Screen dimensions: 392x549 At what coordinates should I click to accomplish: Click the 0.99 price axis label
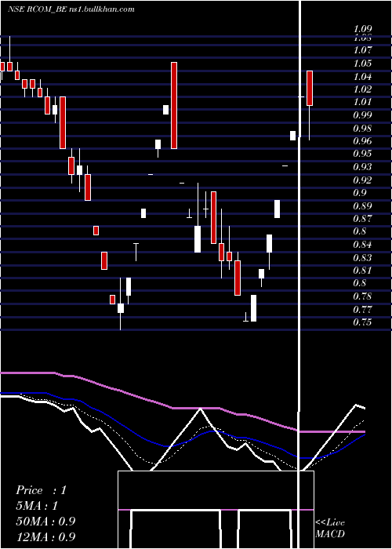pyautogui.click(x=362, y=115)
